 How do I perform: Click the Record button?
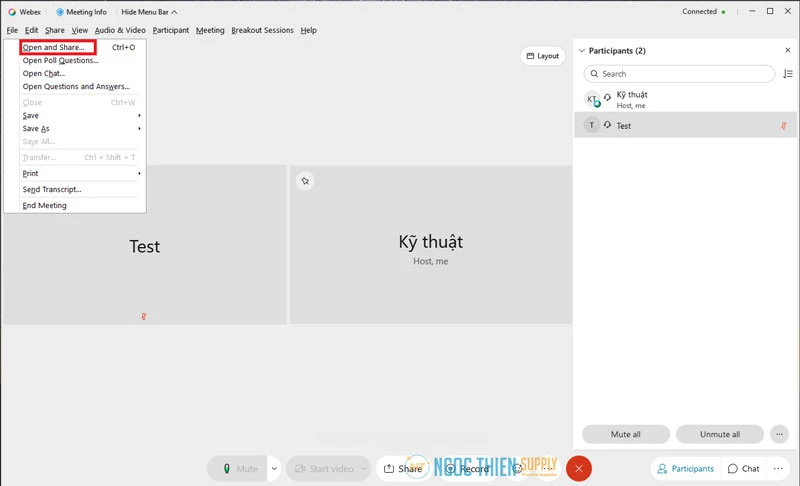pos(467,469)
